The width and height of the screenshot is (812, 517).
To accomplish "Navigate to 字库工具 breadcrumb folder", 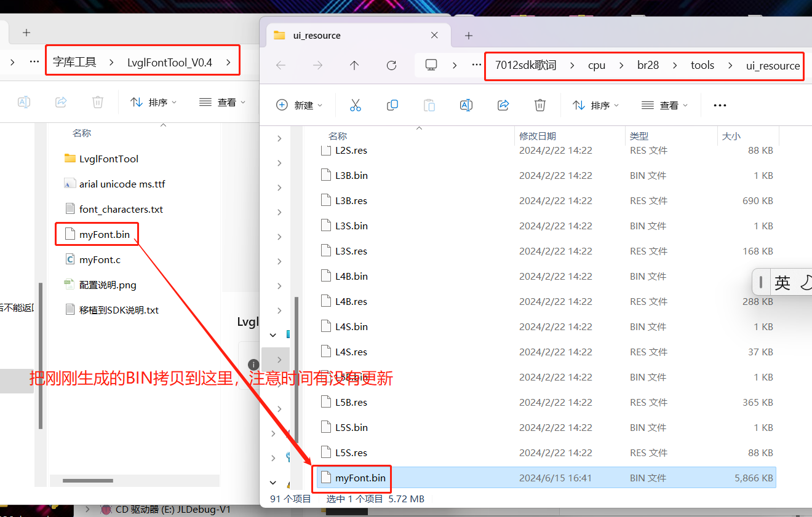I will click(74, 62).
